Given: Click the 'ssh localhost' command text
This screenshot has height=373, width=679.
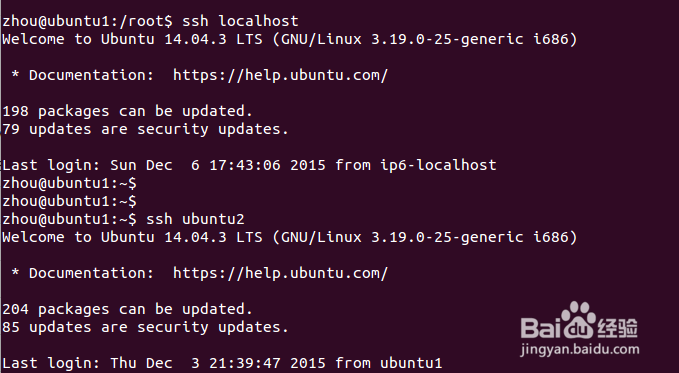Looking at the screenshot, I should (240, 21).
